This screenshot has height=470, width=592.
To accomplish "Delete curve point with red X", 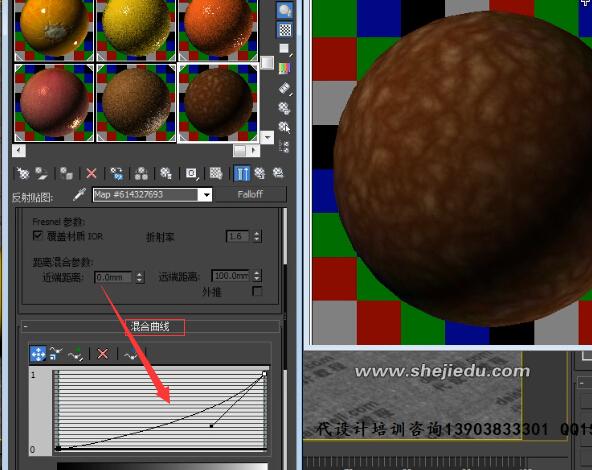I will pyautogui.click(x=102, y=354).
